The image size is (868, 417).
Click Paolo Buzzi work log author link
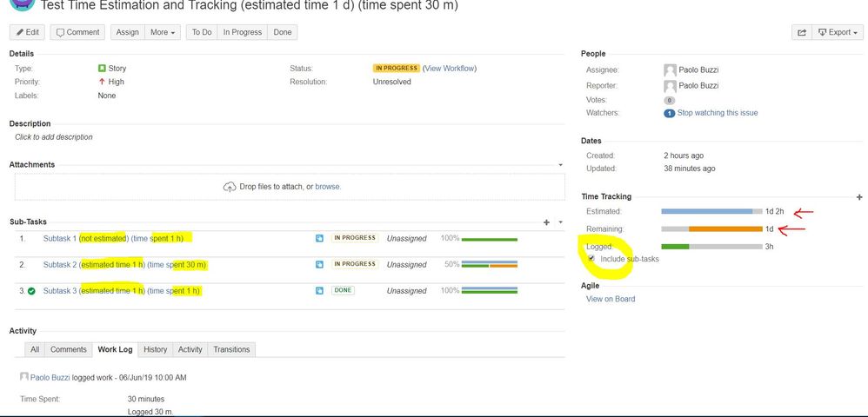50,378
